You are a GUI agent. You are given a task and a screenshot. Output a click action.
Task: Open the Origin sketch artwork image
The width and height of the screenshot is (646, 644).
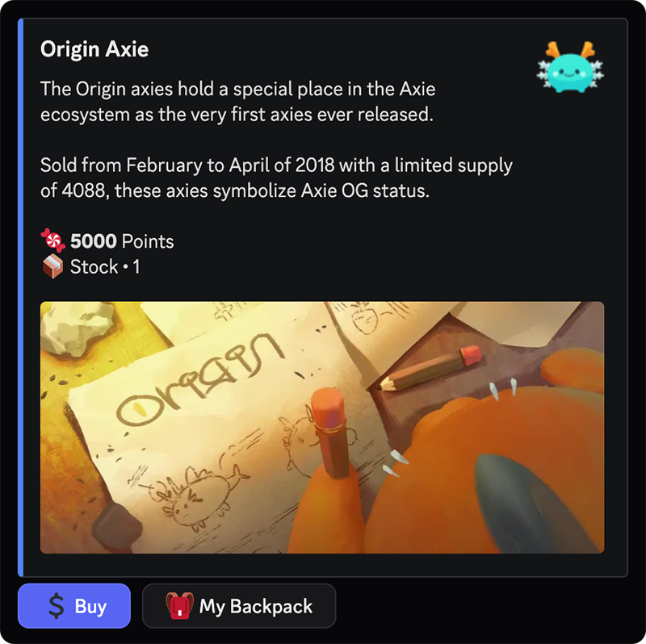pos(322,428)
